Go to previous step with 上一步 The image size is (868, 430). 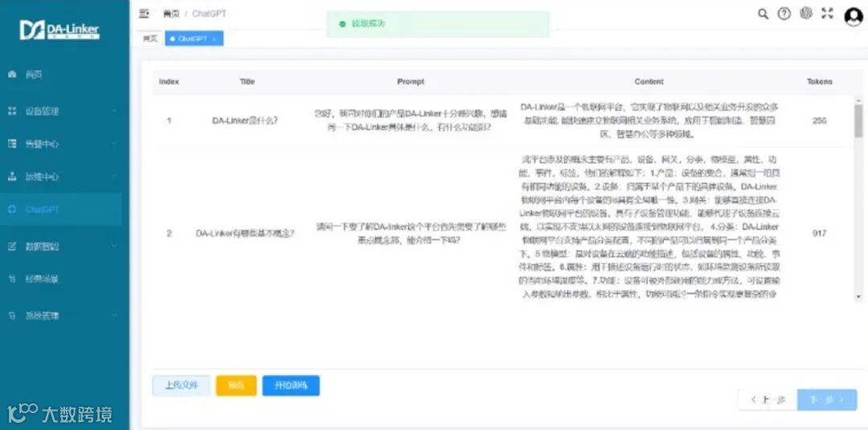768,399
